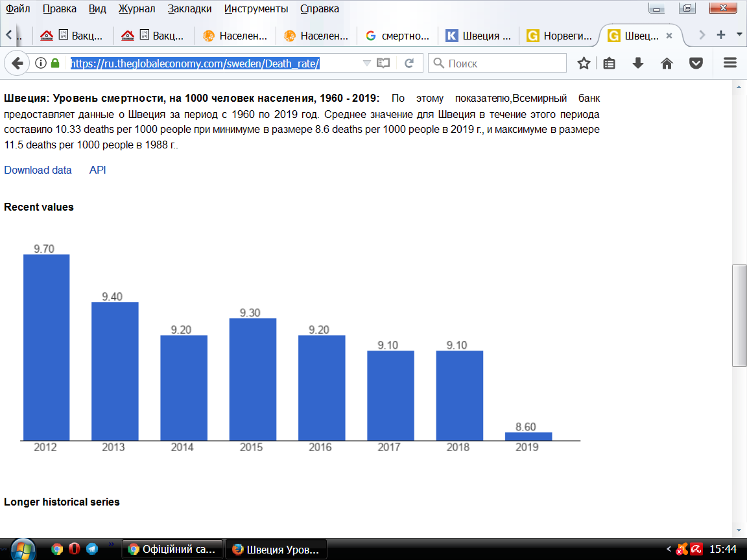Screen dimensions: 747x560
Task: Show hidden system tray icons arrow
Action: click(x=669, y=549)
